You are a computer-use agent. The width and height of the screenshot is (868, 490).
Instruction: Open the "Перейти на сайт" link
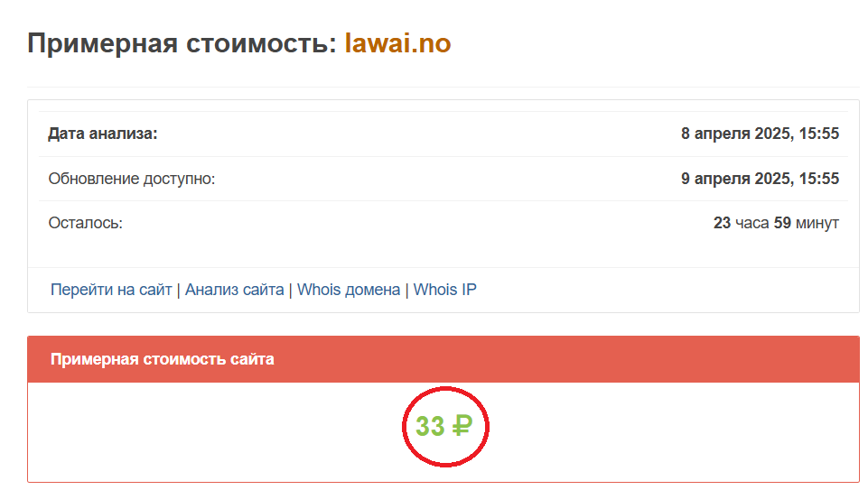111,290
